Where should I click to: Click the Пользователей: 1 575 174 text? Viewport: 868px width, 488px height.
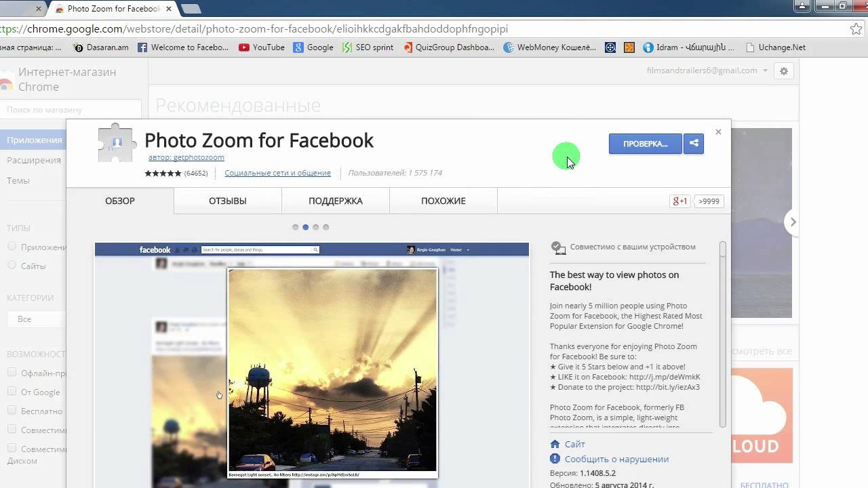coord(395,173)
